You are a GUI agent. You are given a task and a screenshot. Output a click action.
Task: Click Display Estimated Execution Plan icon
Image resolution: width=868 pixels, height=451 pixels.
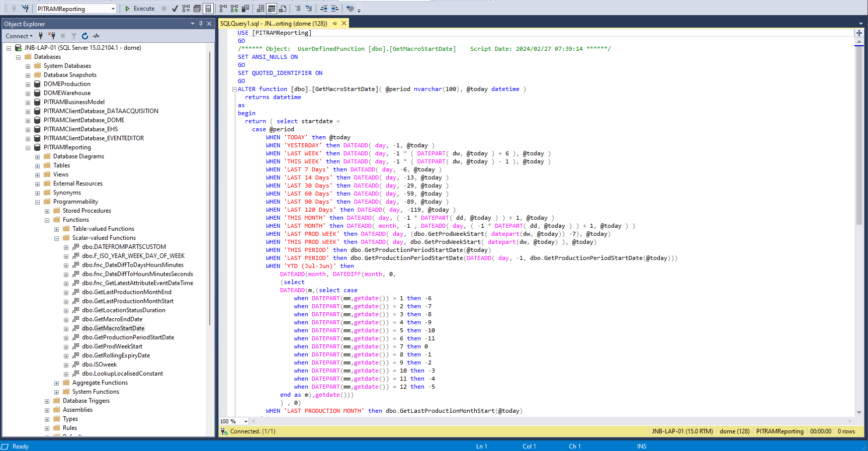(186, 9)
